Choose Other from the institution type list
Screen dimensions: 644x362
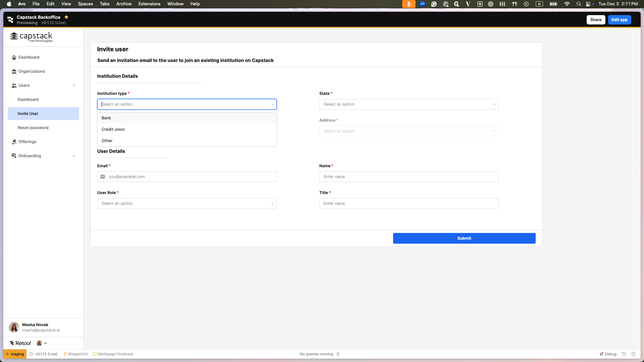(x=187, y=141)
